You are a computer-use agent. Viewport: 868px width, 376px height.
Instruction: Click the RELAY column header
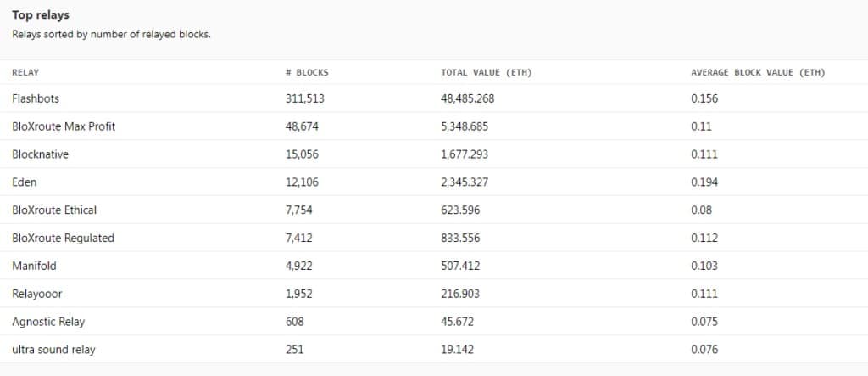point(25,73)
